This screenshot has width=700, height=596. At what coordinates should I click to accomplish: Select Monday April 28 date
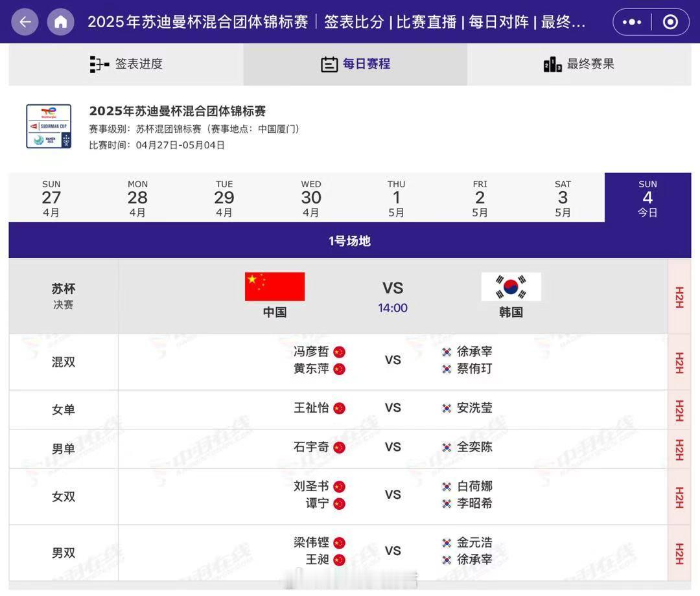pyautogui.click(x=137, y=198)
